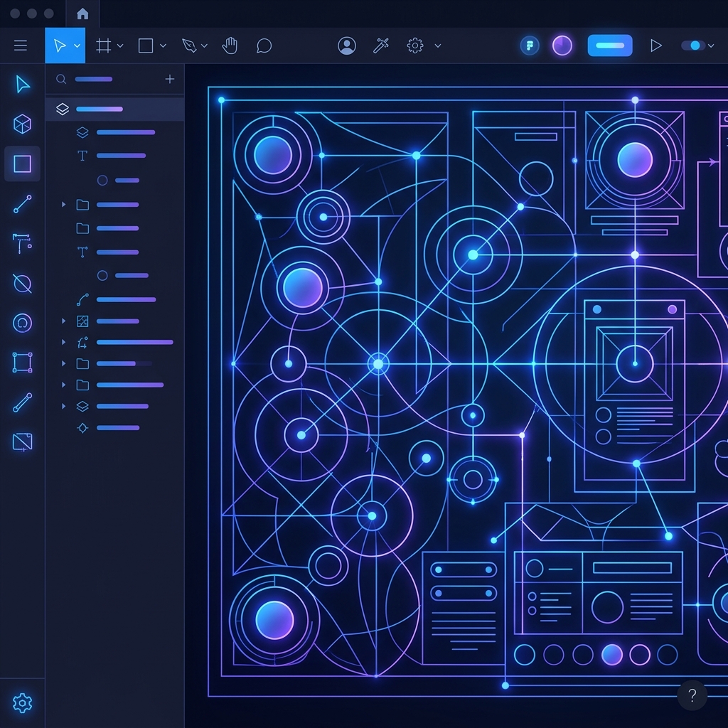Open the Frame tool dropdown chevron

click(120, 45)
